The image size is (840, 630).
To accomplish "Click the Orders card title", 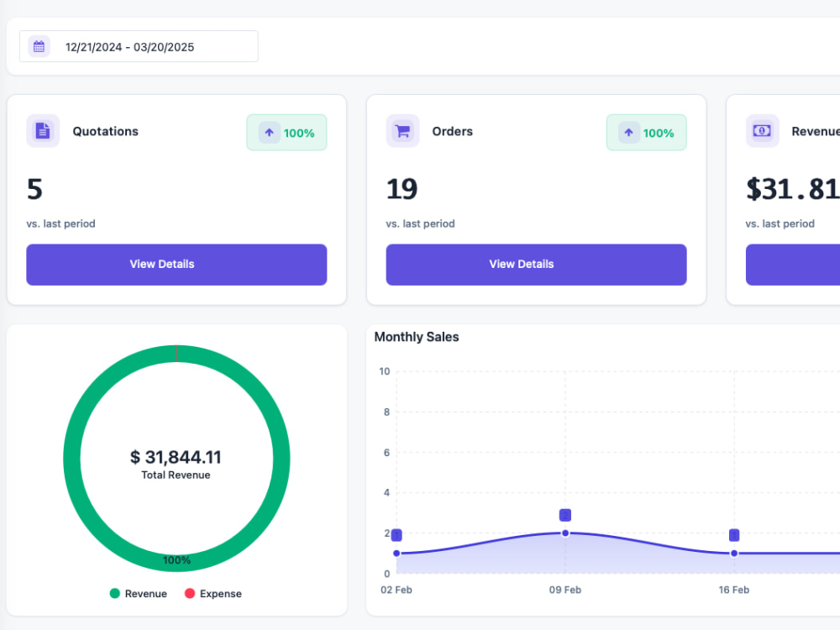I will point(453,131).
